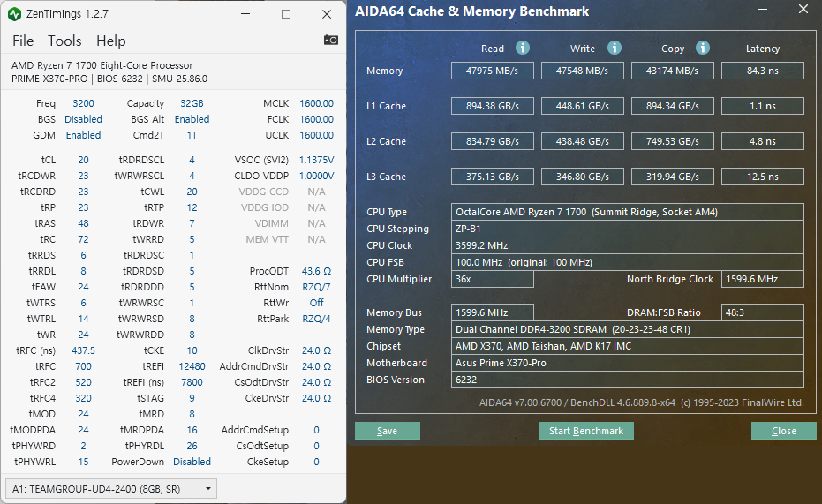Click the CPU Type OctalCore AMD Ryzen field

point(628,212)
